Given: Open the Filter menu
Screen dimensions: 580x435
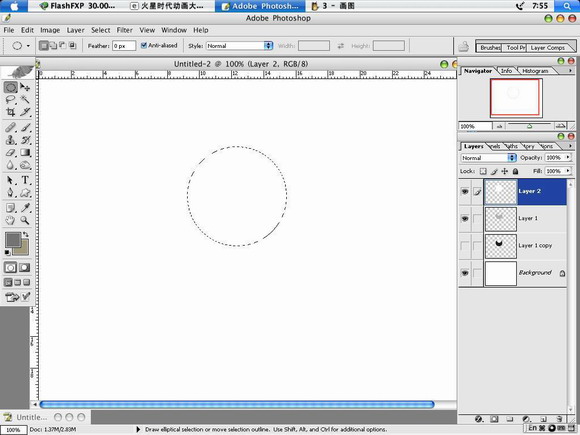Looking at the screenshot, I should coord(125,30).
